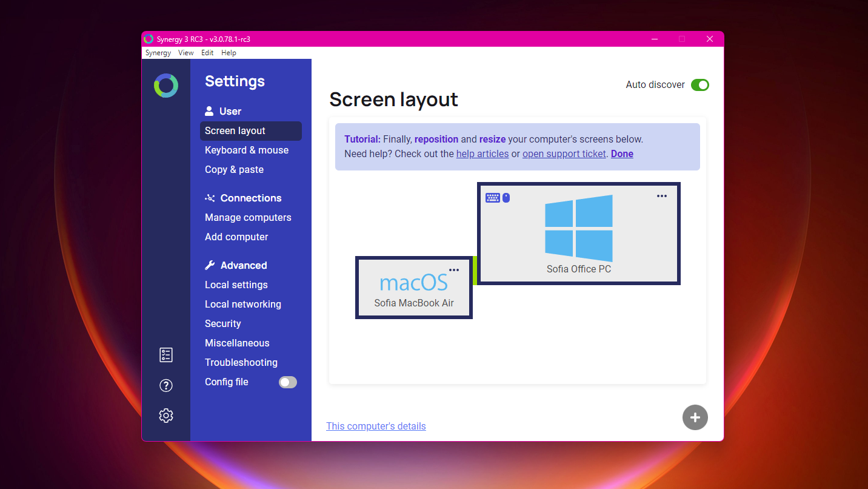Image resolution: width=868 pixels, height=489 pixels.
Task: Close the Synergy window
Action: [x=710, y=39]
